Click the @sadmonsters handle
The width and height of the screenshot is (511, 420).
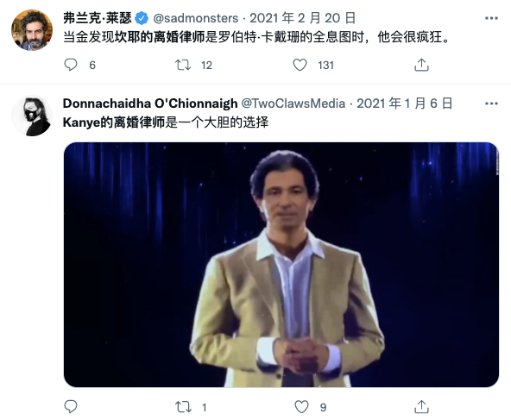click(196, 18)
